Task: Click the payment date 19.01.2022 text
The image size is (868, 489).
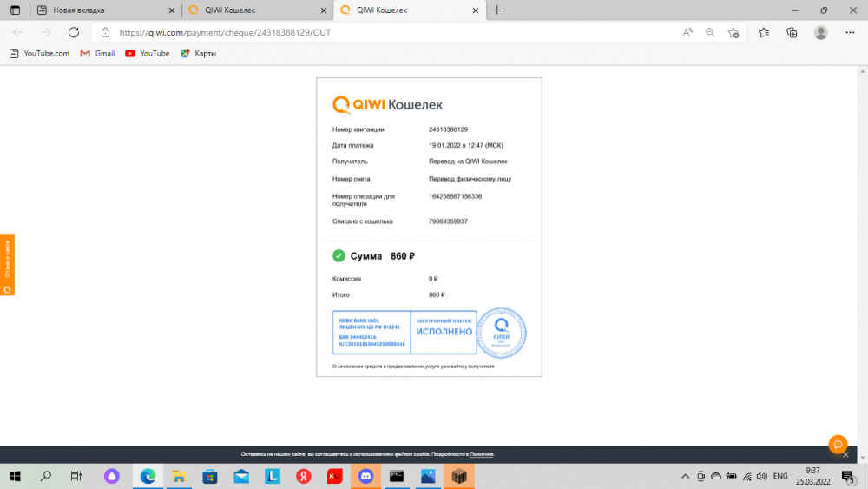Action: point(466,146)
